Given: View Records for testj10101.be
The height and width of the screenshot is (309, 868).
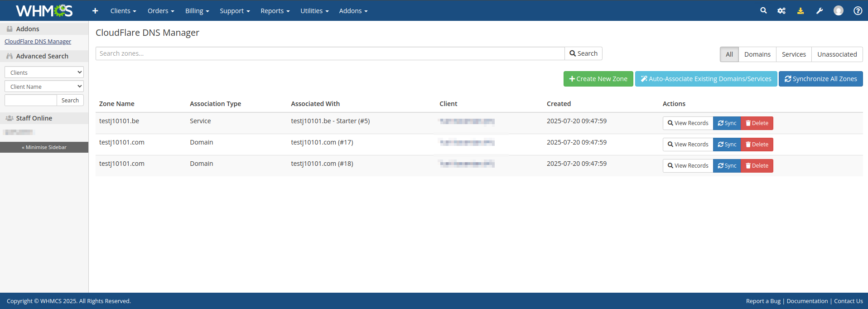Looking at the screenshot, I should [688, 123].
